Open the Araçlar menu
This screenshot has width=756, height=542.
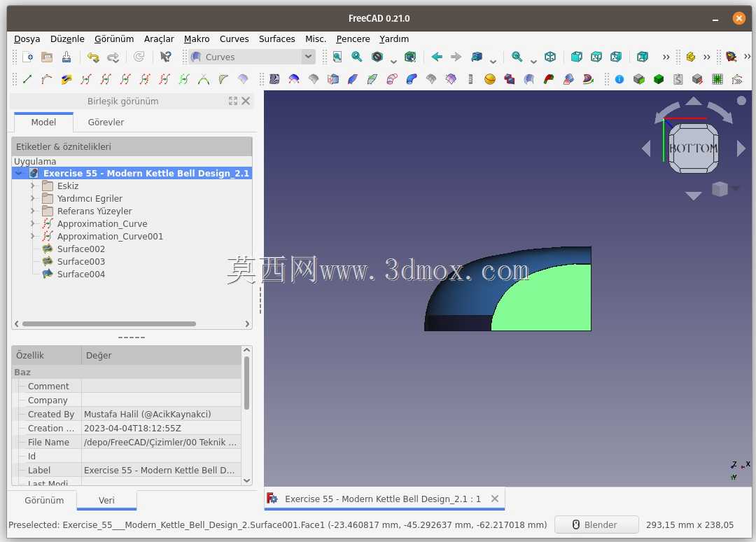[159, 39]
